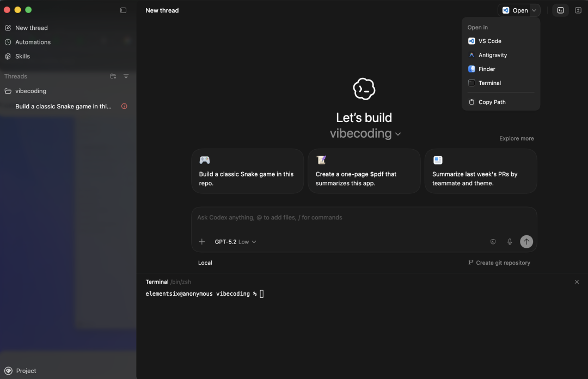Click the send arrow button
Image resolution: width=588 pixels, height=379 pixels.
pyautogui.click(x=526, y=242)
